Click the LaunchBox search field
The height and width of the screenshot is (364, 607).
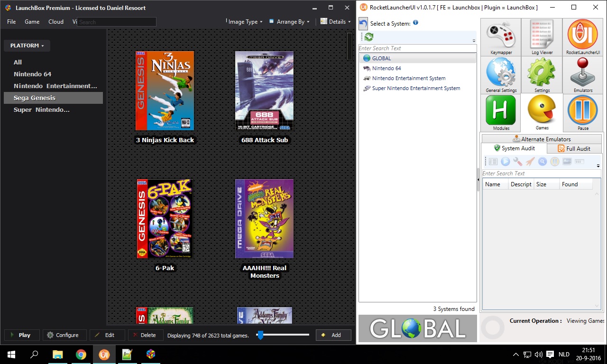click(x=117, y=22)
